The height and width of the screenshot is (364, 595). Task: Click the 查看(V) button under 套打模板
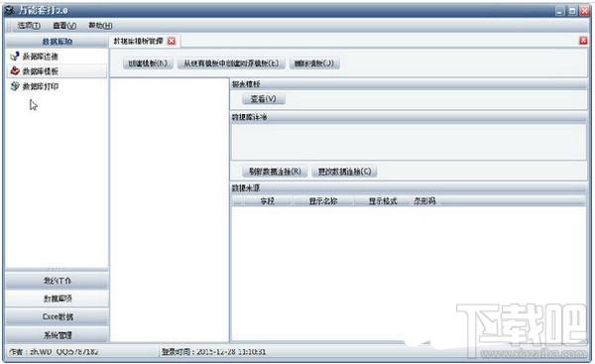click(264, 98)
